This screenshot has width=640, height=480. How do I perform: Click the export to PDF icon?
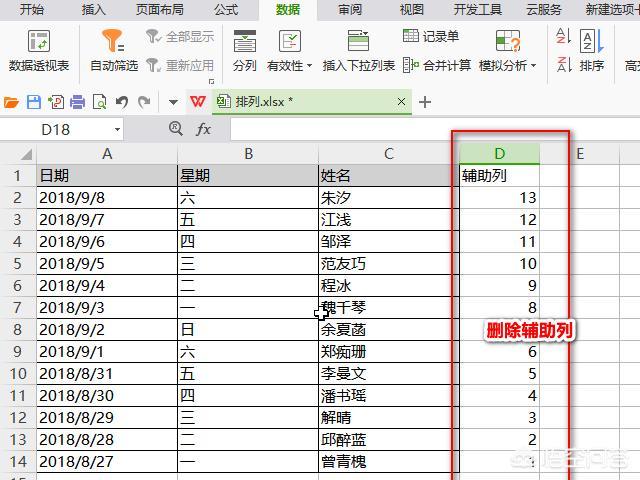point(56,102)
